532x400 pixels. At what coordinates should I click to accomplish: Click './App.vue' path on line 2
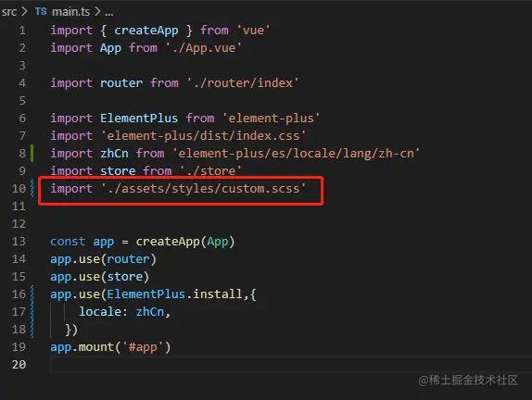tap(204, 48)
